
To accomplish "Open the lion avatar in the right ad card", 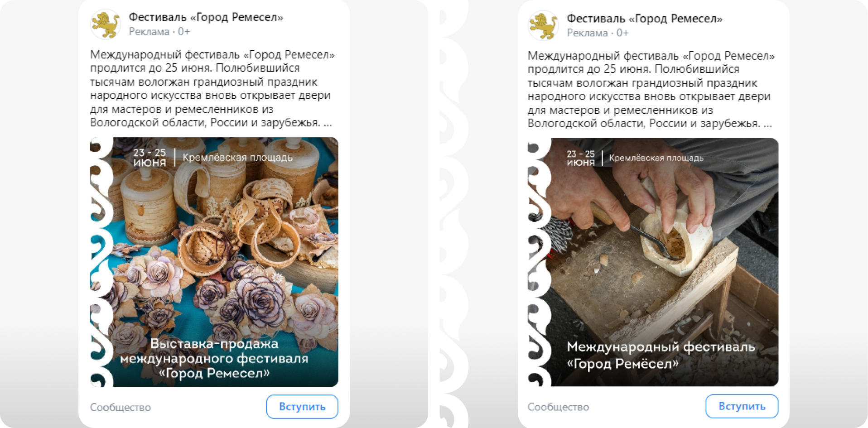I will point(543,26).
